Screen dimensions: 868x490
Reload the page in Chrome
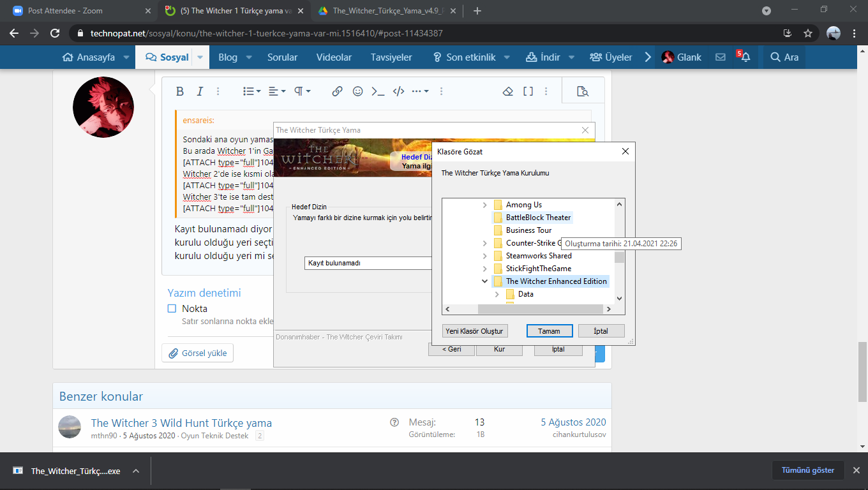point(55,33)
